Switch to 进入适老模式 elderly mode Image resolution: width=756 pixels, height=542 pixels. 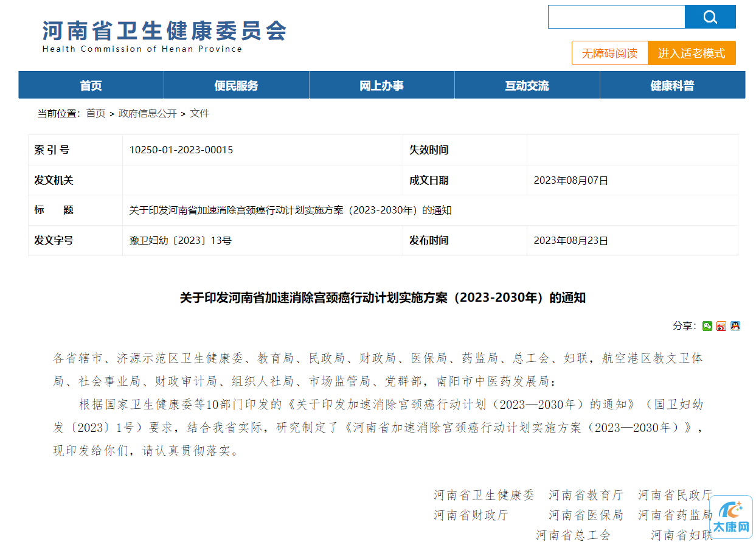pyautogui.click(x=692, y=53)
